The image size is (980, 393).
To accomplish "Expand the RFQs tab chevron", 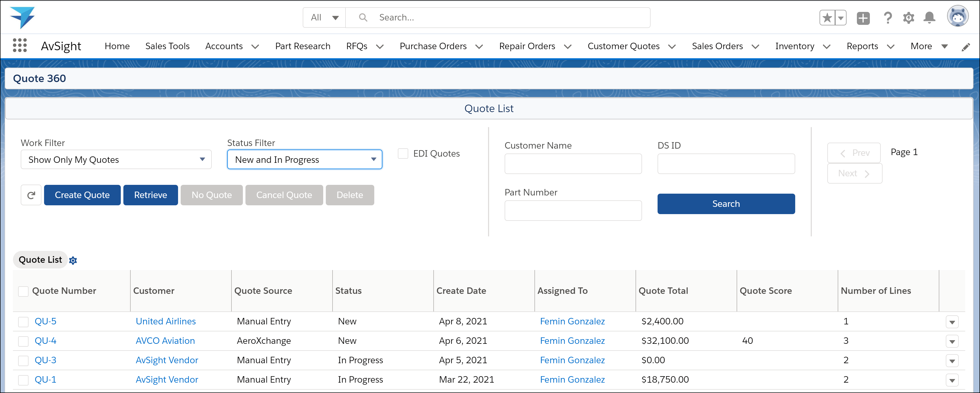I will [380, 46].
